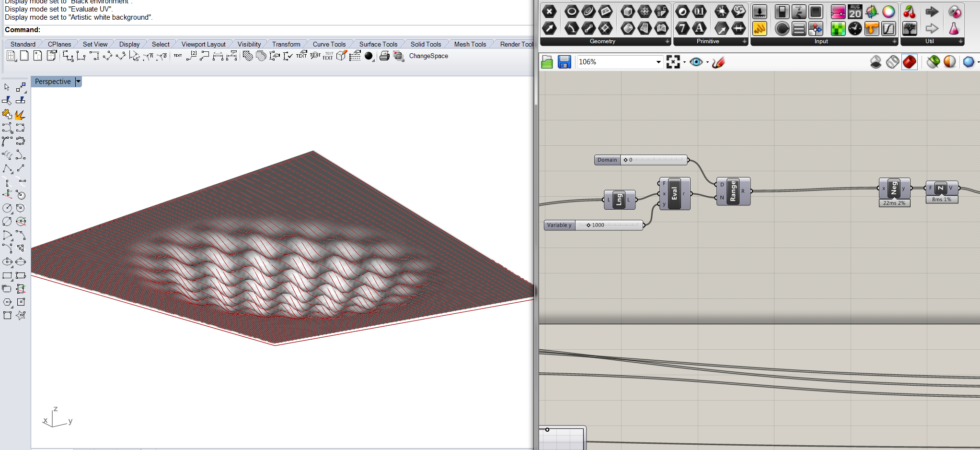Choose the Rhino Hatch tool icon
Screen dimensions: 980x450
[x=248, y=56]
